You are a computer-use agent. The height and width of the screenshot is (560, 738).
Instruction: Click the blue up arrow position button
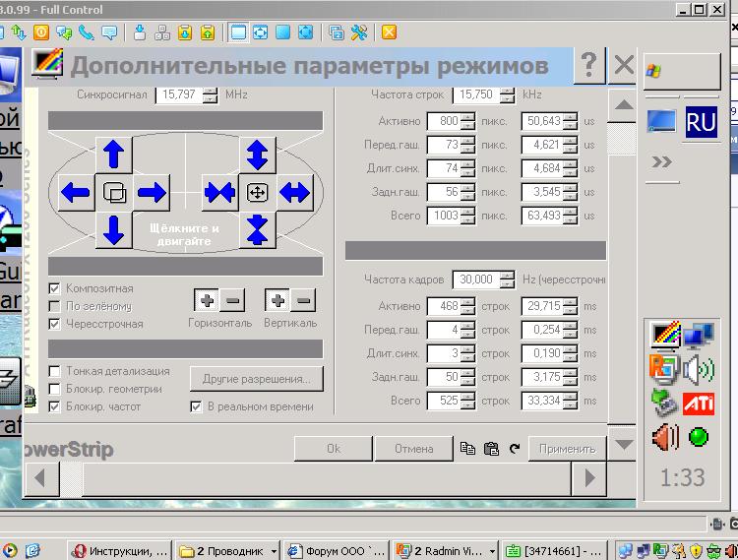point(114,154)
